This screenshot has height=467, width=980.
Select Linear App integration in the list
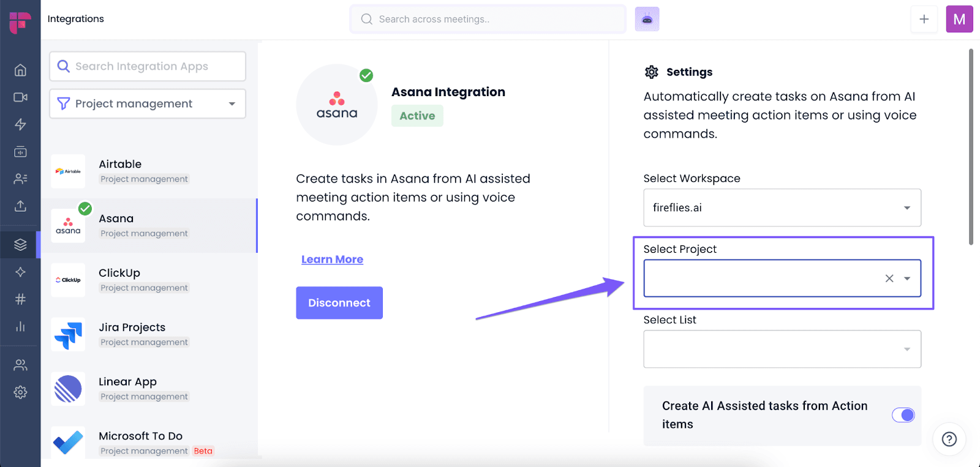149,389
